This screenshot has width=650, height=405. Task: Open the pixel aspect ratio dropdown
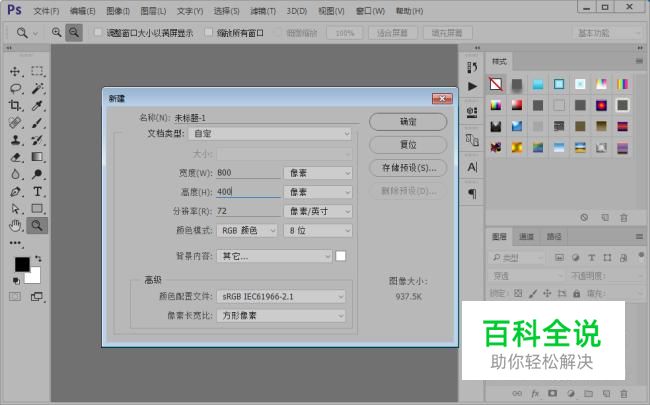click(281, 315)
